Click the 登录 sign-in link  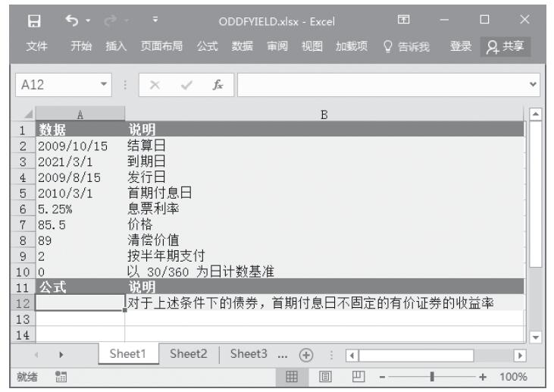click(x=461, y=47)
